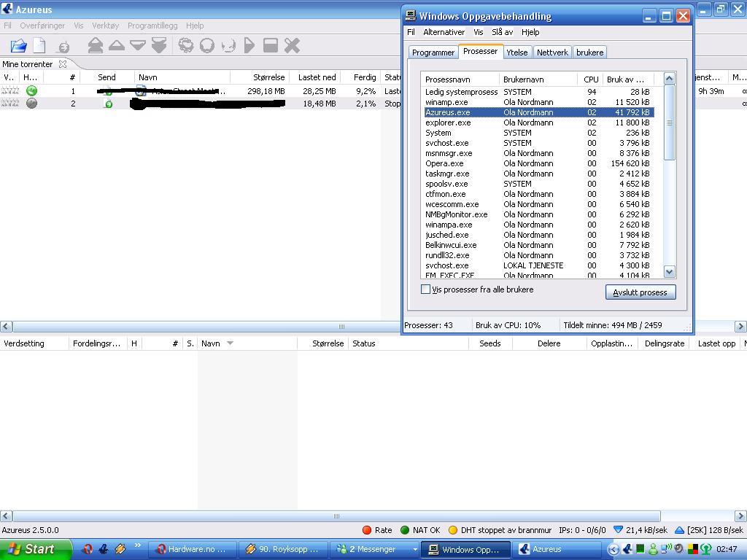Switch to Azureus taskbar button

(x=555, y=550)
